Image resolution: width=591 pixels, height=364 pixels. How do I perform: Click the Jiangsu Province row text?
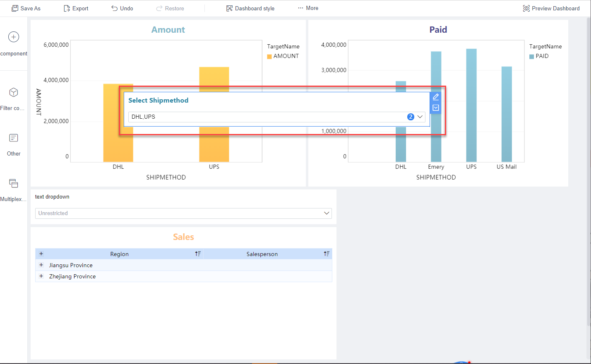click(71, 265)
